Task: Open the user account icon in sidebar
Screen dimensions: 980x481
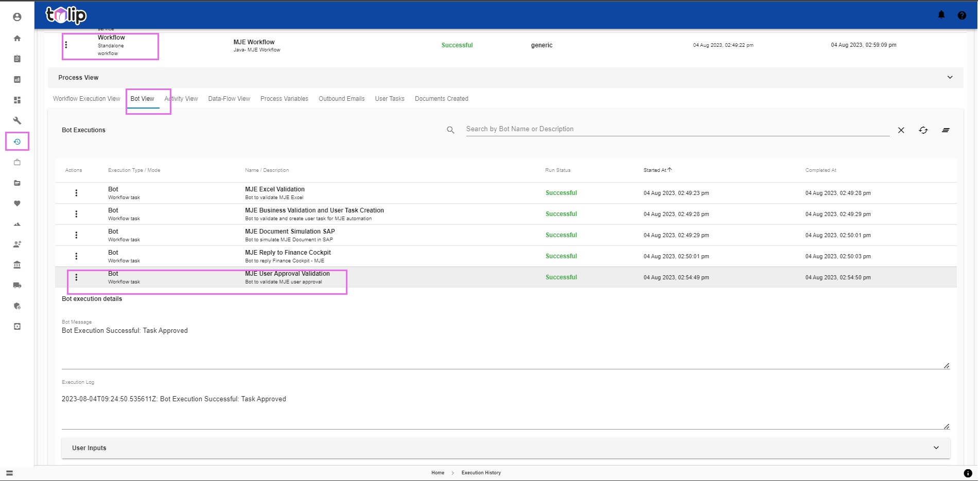Action: [x=17, y=17]
